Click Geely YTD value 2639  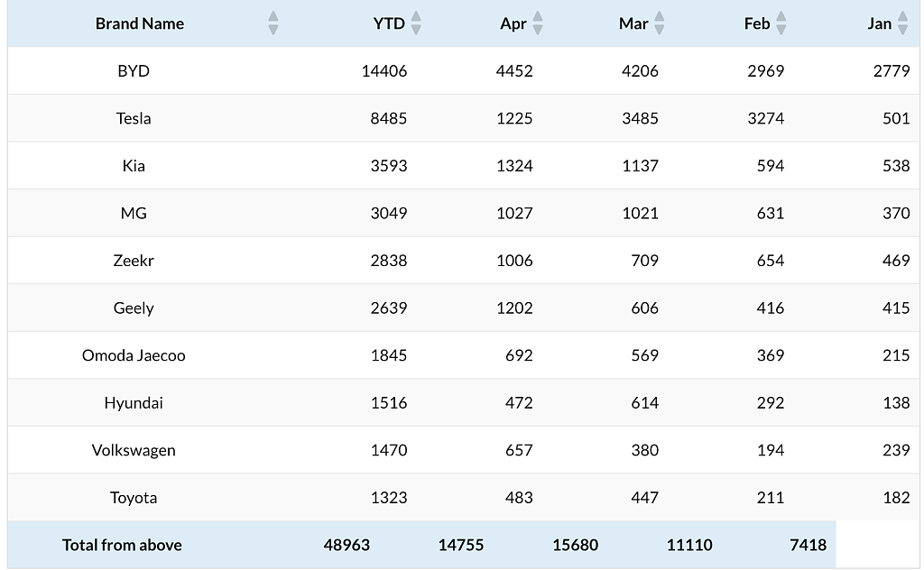[389, 308]
